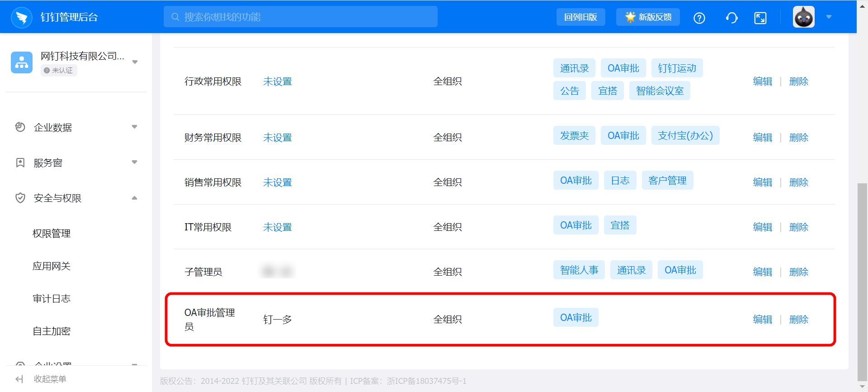Click 删除 for IT常用权限 row
868x392 pixels.
[x=799, y=227]
